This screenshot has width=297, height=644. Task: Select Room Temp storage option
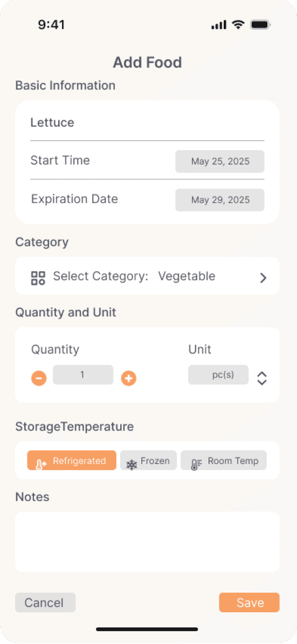pos(224,460)
